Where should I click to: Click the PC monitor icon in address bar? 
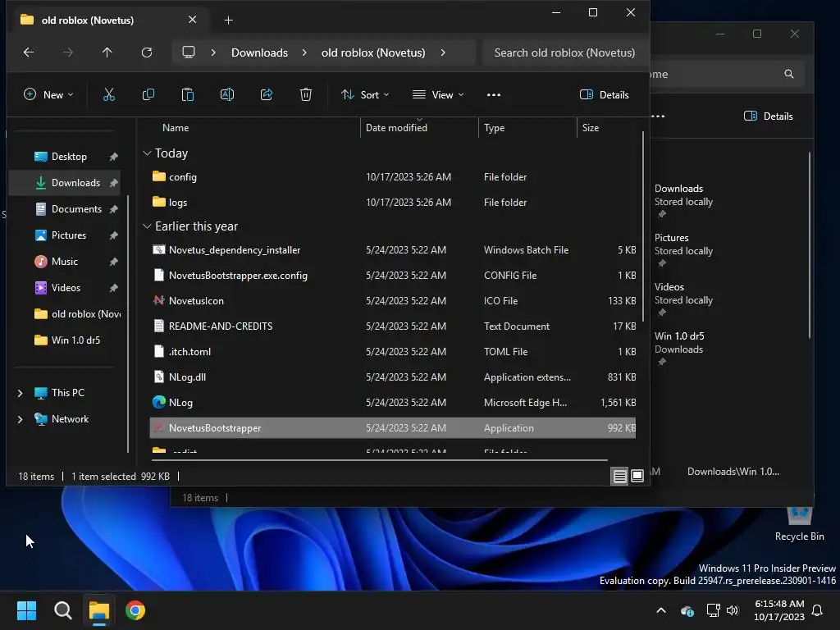(189, 52)
